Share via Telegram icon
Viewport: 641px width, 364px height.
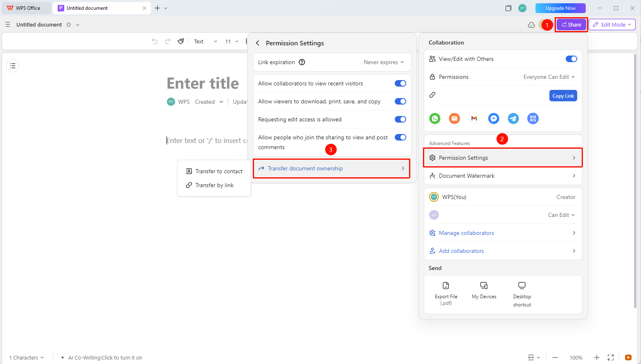pyautogui.click(x=513, y=118)
